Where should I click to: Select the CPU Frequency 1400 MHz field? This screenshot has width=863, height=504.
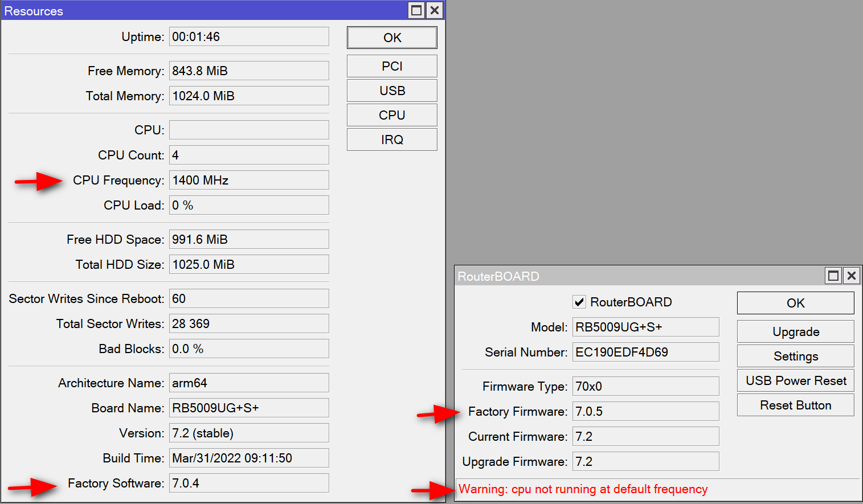coord(249,180)
